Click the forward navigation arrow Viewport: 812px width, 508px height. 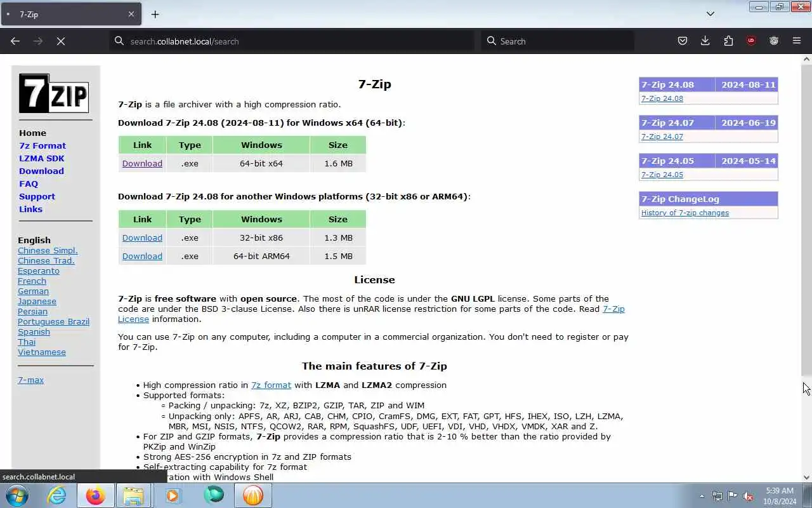point(38,41)
